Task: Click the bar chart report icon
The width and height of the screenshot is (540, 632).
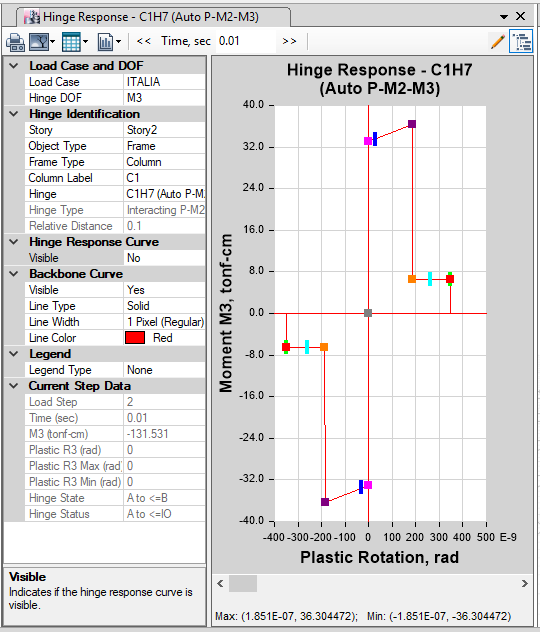Action: pyautogui.click(x=105, y=42)
